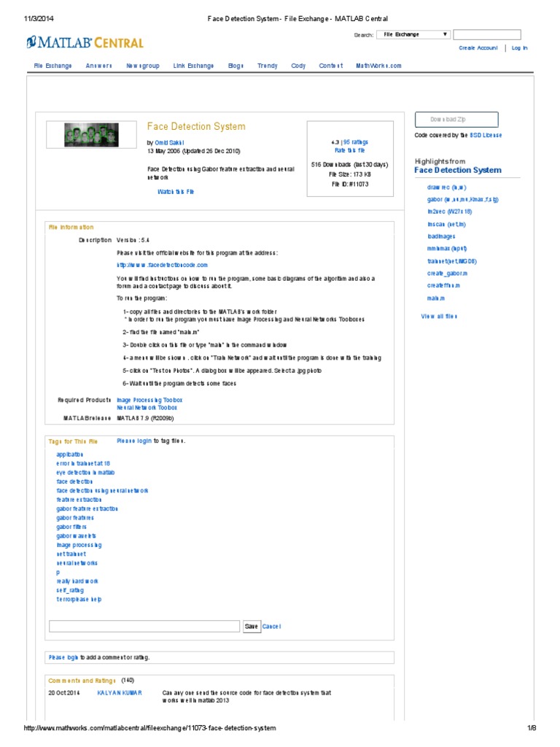The height and width of the screenshot is (747, 560).
Task: Open the facedetectioncode.com website link
Action: pos(162,265)
